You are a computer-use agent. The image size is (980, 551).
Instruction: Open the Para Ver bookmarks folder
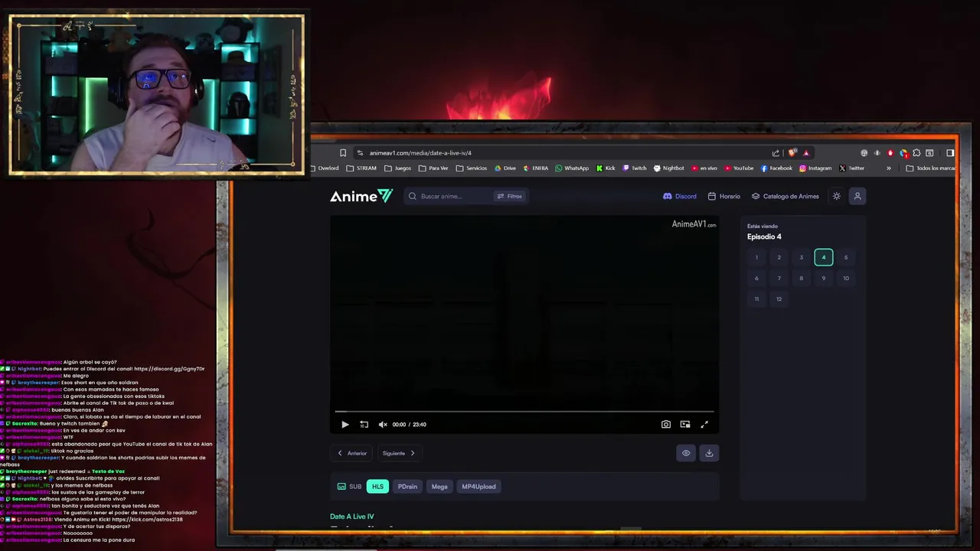(x=433, y=168)
